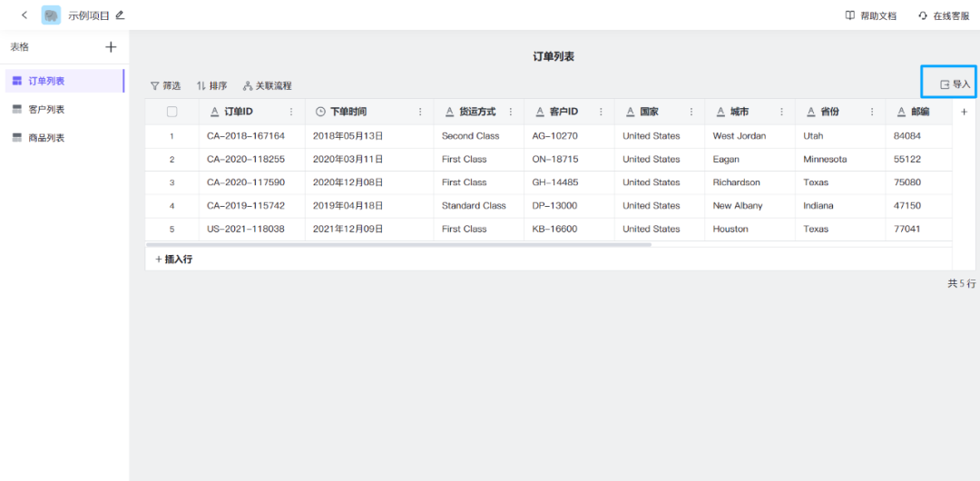This screenshot has height=481, width=980.
Task: Click 邮编 text-type column icon
Action: (x=901, y=112)
